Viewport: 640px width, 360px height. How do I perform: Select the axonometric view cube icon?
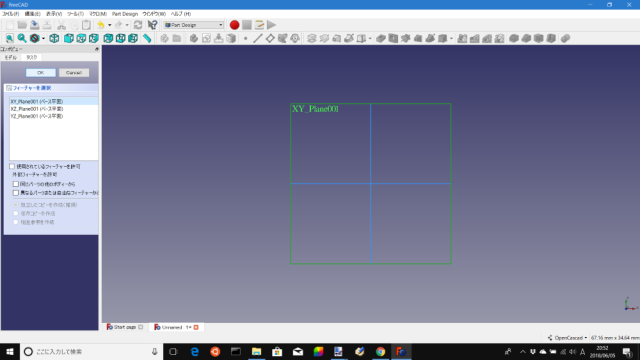pos(54,38)
